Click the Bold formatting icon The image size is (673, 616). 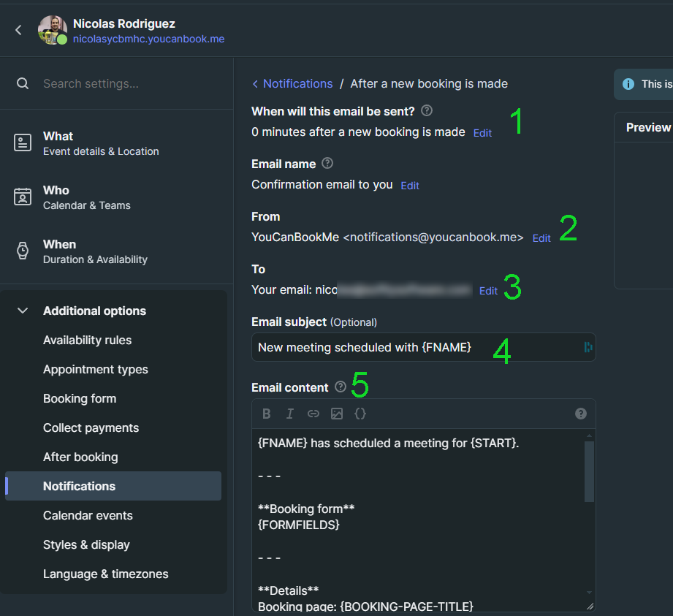point(267,414)
